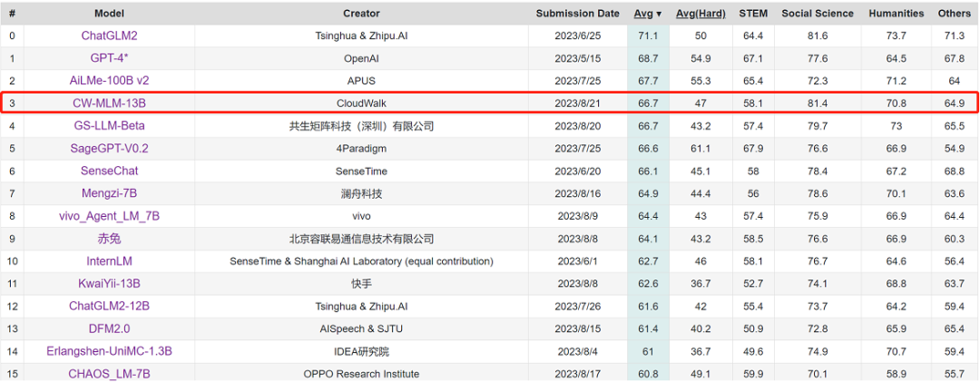This screenshot has width=980, height=383.
Task: Open the ChatGLM2 model link
Action: coord(109,35)
